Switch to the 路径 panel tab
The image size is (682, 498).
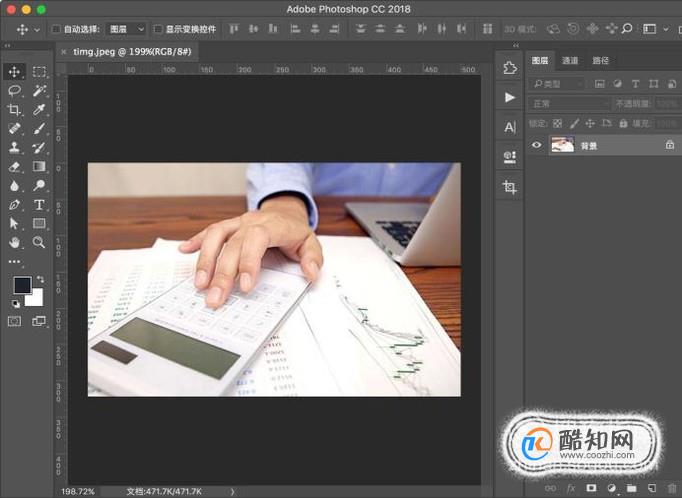coord(601,60)
